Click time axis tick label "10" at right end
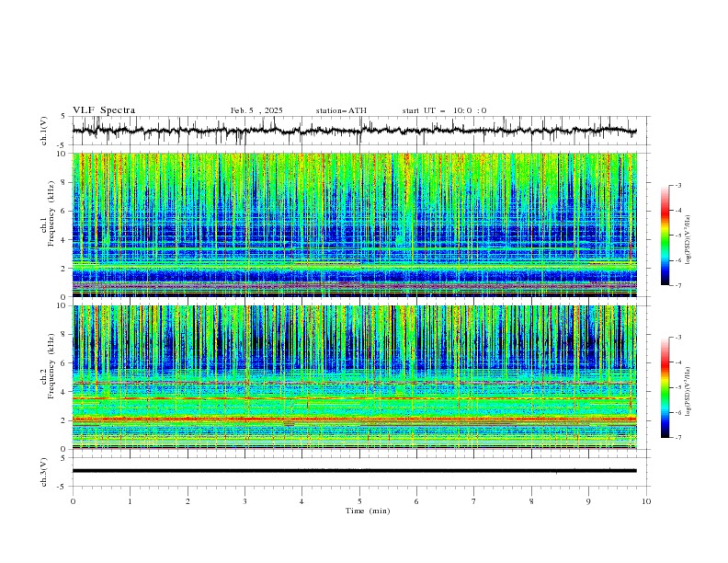Viewport: 728px width, 563px height. pyautogui.click(x=646, y=501)
